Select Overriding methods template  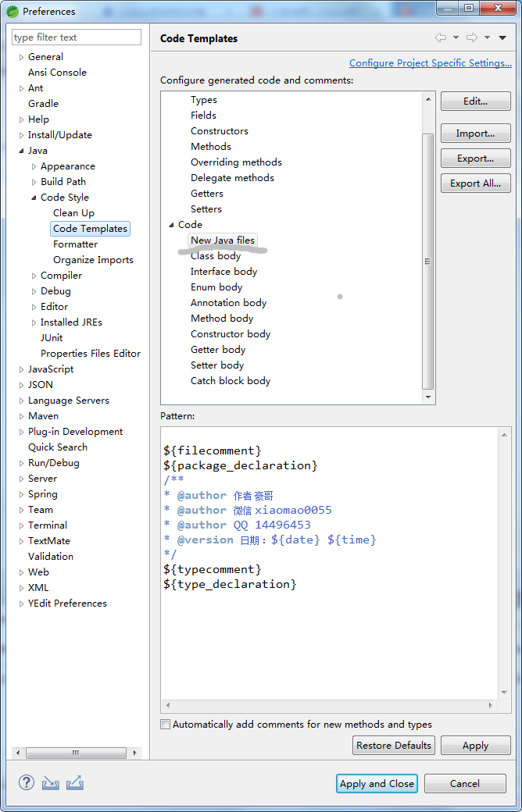click(x=236, y=162)
